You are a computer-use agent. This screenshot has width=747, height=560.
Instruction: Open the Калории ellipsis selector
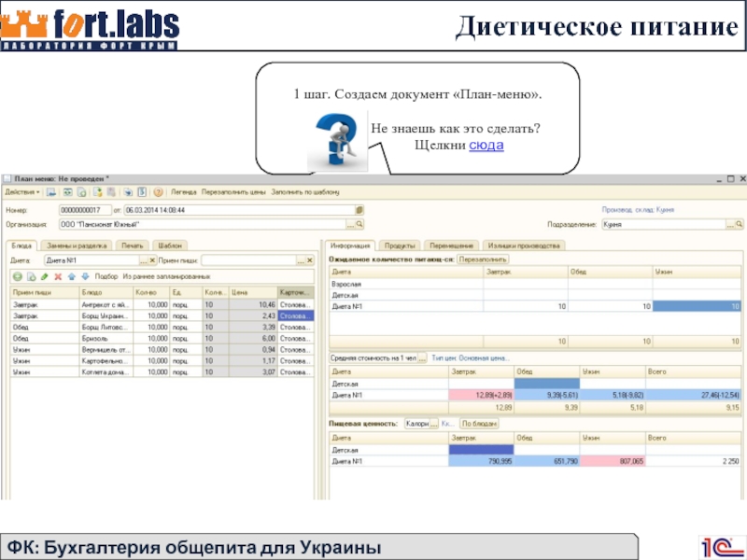pyautogui.click(x=434, y=424)
